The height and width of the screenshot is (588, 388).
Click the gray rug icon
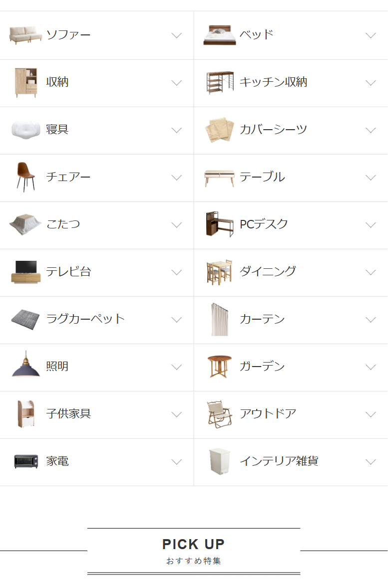coord(25,319)
